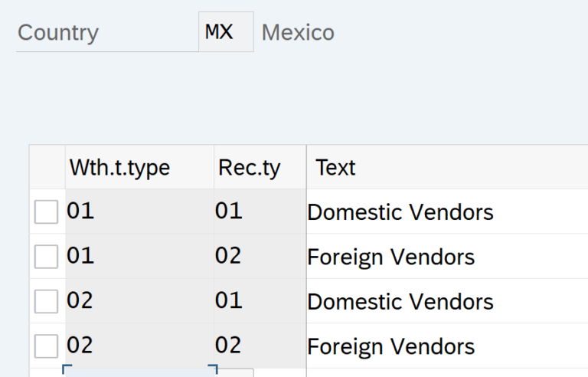Mark the row selector for type 02 Domestic Vendors
The height and width of the screenshot is (377, 588).
(x=47, y=301)
